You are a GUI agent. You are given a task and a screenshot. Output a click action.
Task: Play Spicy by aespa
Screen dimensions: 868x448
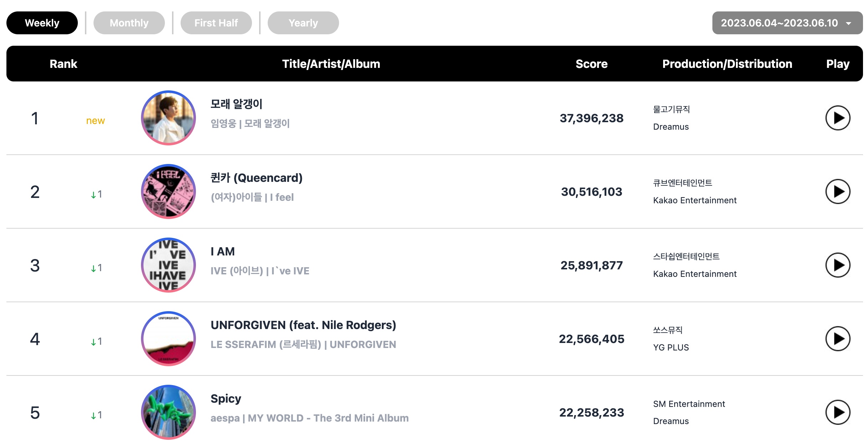(x=838, y=412)
